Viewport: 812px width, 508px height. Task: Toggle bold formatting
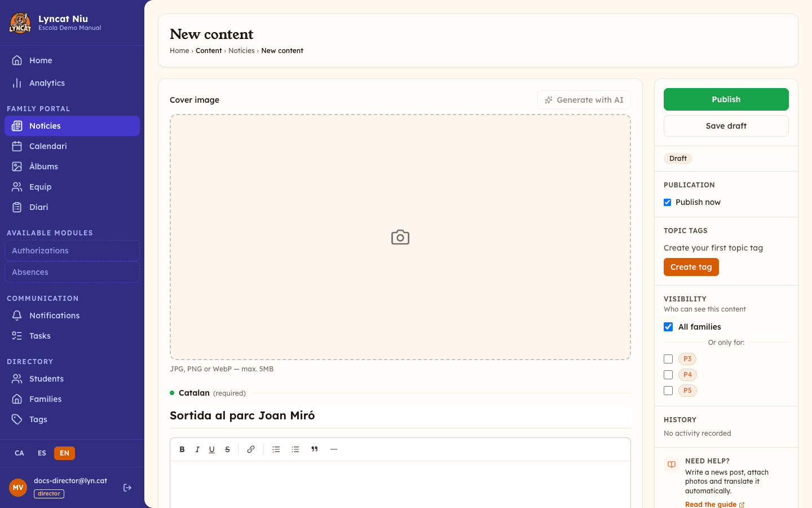(182, 449)
